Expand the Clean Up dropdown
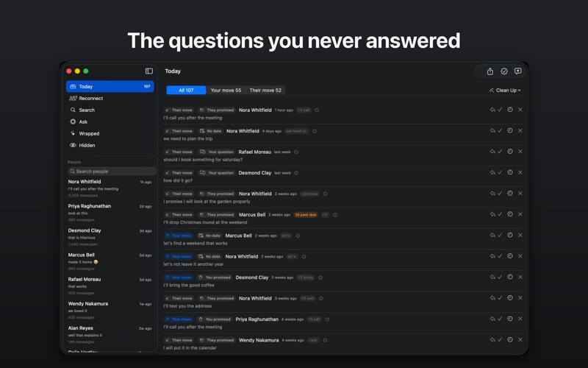Screen dimensions: 588x368 pos(505,90)
